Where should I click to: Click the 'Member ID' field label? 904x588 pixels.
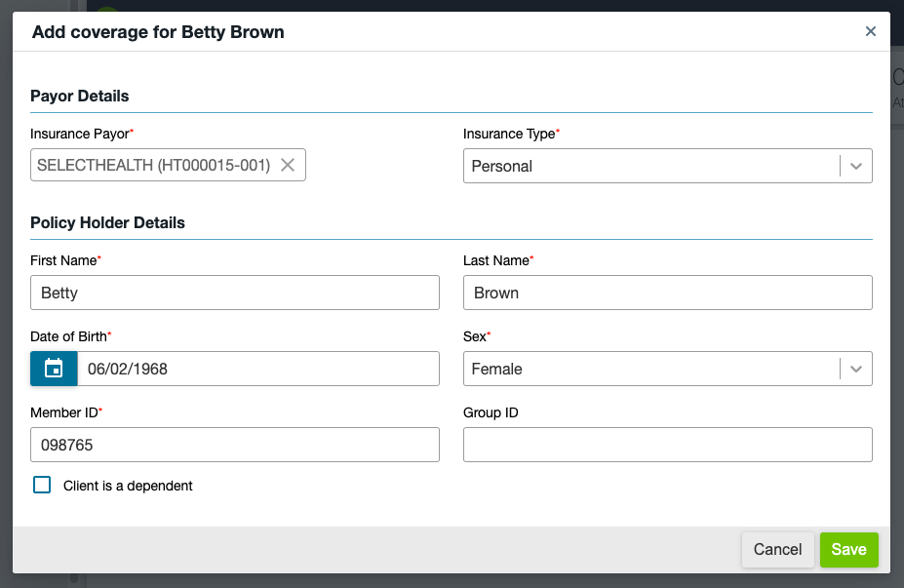63,412
